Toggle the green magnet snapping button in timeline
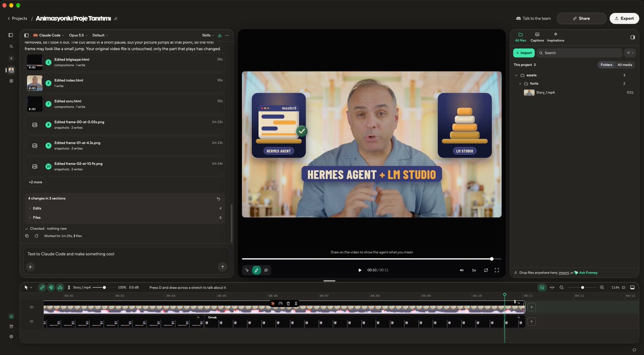The width and height of the screenshot is (644, 355). 51,287
